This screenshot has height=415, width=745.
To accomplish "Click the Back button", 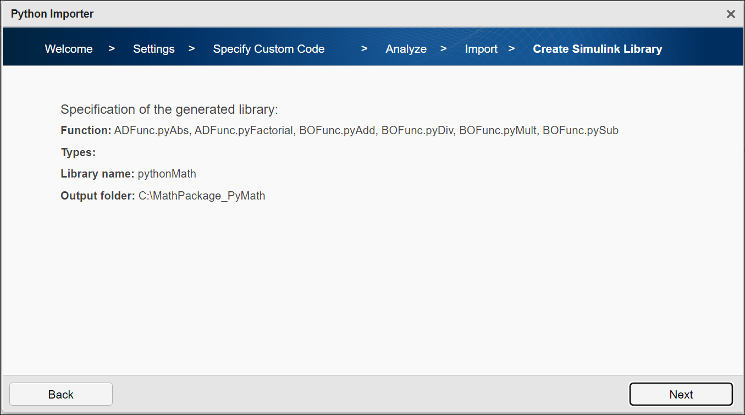I will 61,394.
